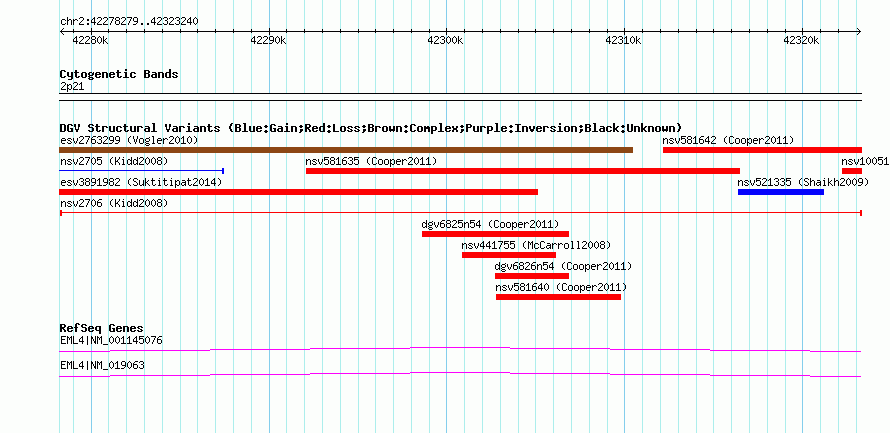This screenshot has height=433, width=890.
Task: Click the RefSeq Genes track heading
Action: [102, 329]
